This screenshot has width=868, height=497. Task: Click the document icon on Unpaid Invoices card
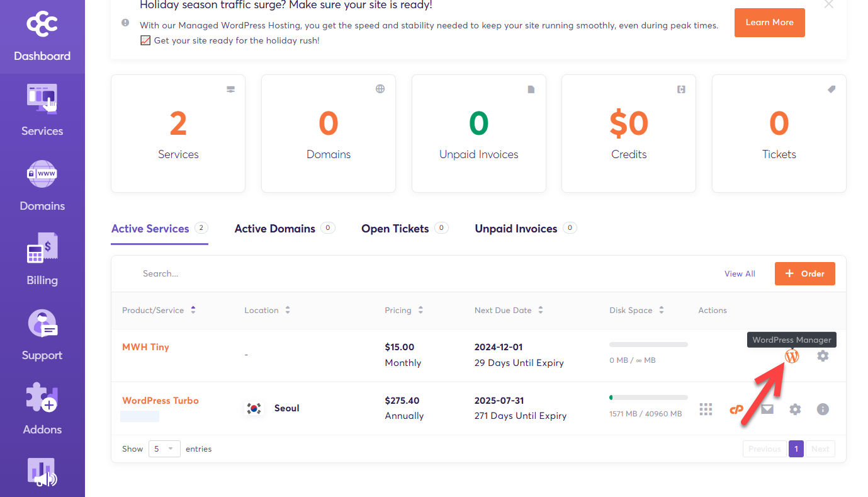coord(531,89)
